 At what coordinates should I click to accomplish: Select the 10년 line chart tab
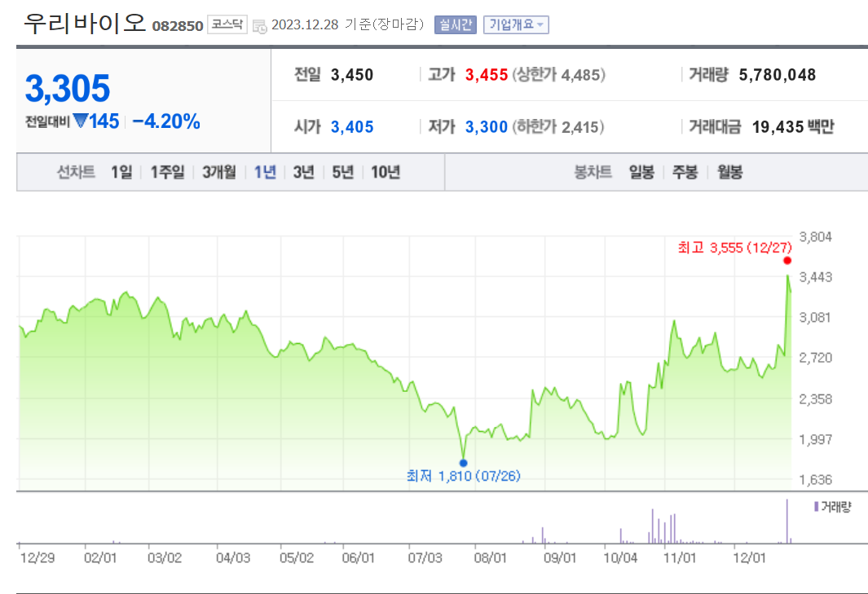pyautogui.click(x=386, y=172)
